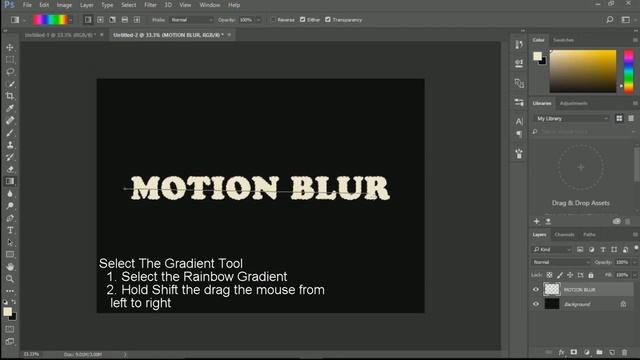Choose the Diamond Gradient style icon
640x360 pixels.
(137, 20)
